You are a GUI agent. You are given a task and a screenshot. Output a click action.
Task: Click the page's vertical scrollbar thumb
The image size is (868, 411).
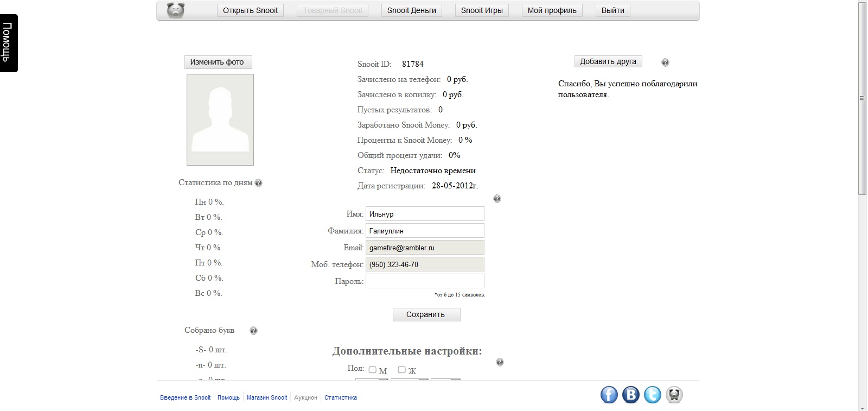pos(862,98)
